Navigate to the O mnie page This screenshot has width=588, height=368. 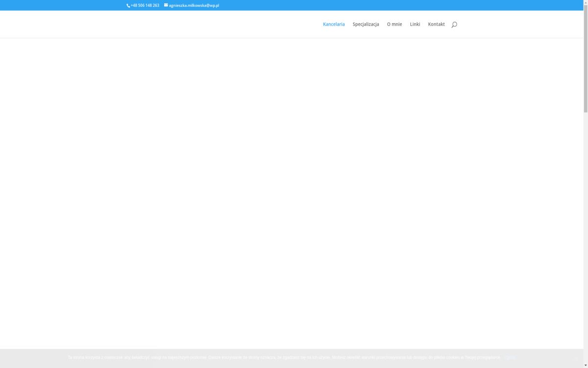pyautogui.click(x=394, y=24)
